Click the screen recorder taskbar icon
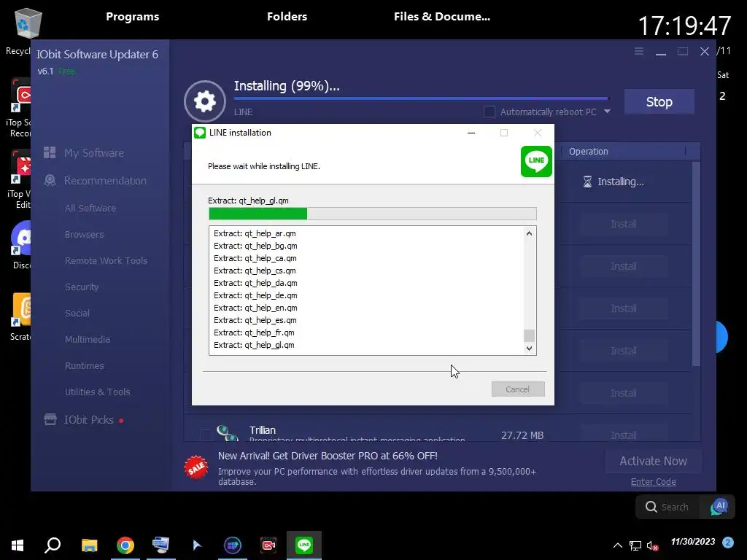 [268, 545]
